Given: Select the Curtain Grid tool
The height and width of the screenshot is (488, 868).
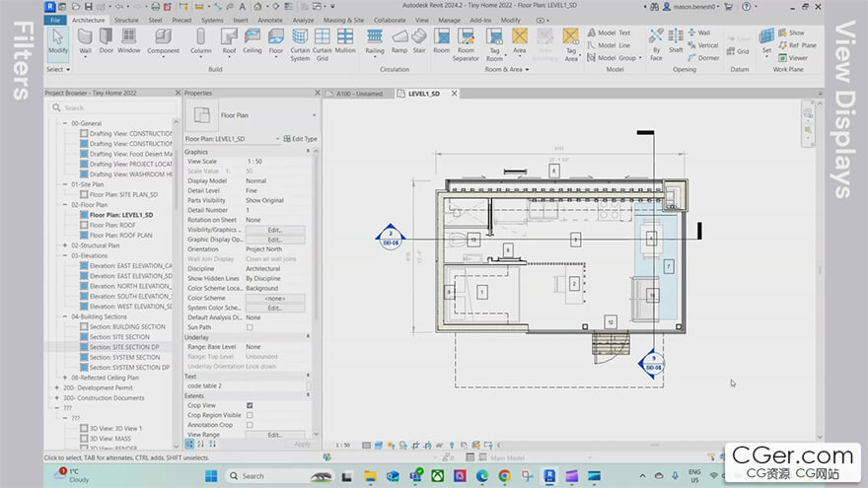Looking at the screenshot, I should (322, 44).
